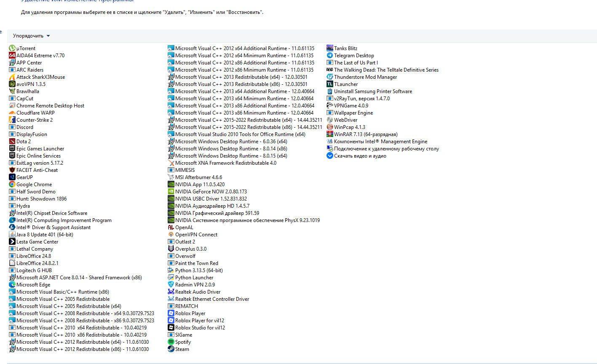The width and height of the screenshot is (597, 364).
Task: Select the Tanks Blitz entry
Action: [342, 48]
